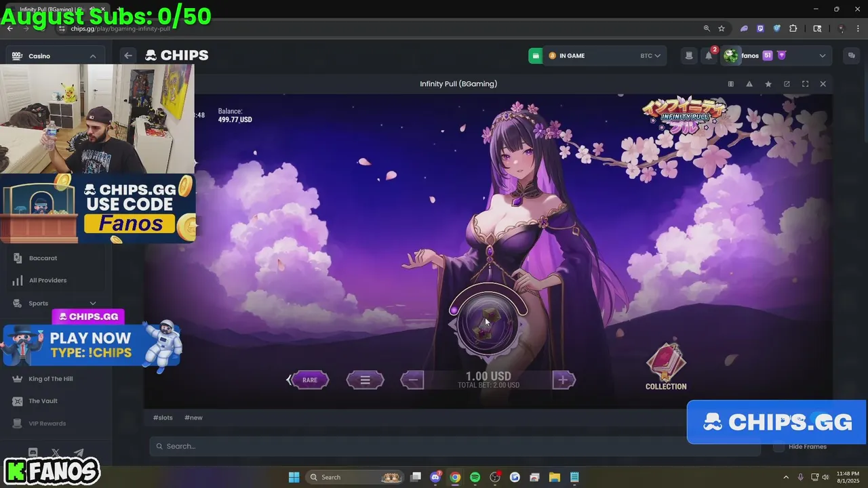
Task: Open VIP Rewards in the sidebar
Action: (47, 424)
